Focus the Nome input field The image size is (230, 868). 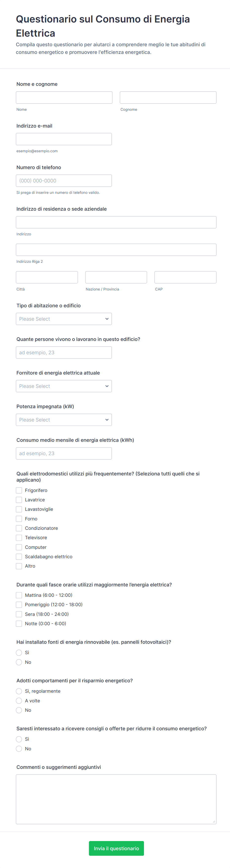(x=64, y=97)
